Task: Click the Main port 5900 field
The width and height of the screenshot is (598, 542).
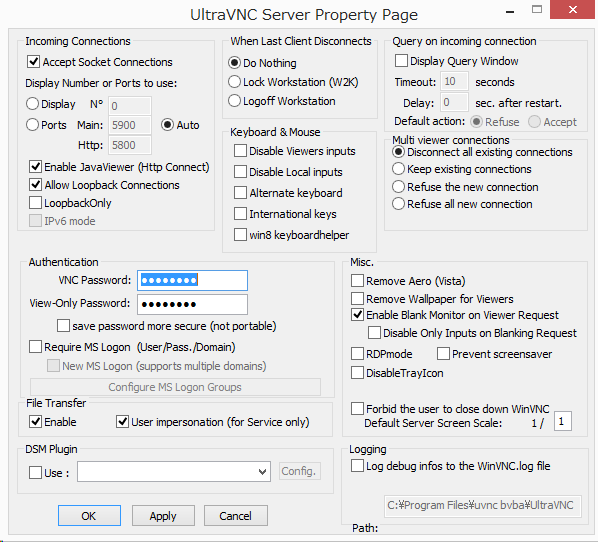Action: pyautogui.click(x=130, y=125)
